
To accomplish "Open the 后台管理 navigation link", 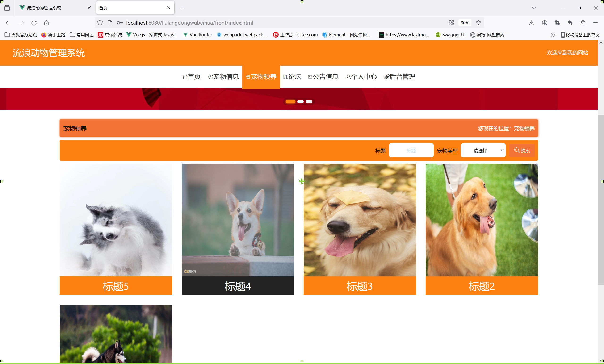I will pyautogui.click(x=400, y=77).
